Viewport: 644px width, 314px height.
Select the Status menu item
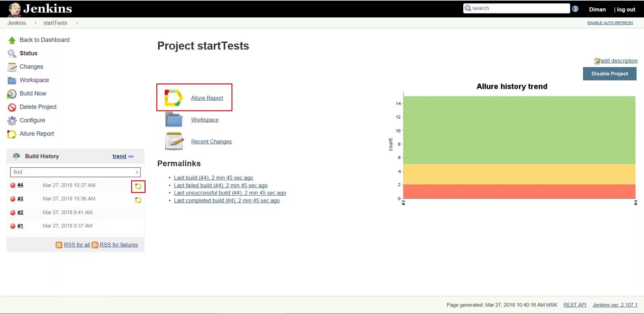(x=29, y=53)
